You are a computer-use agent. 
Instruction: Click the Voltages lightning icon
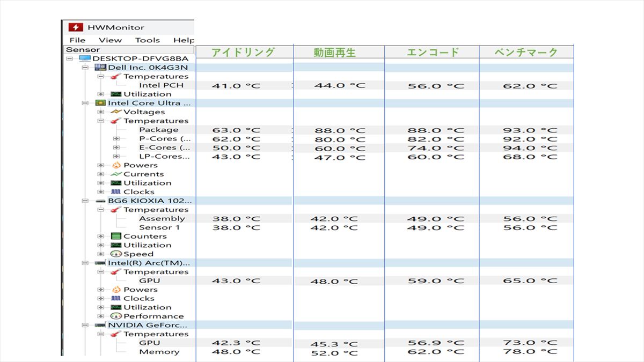(116, 112)
